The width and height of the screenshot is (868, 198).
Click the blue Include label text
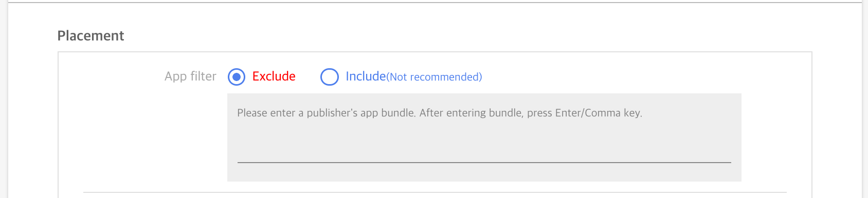[366, 76]
